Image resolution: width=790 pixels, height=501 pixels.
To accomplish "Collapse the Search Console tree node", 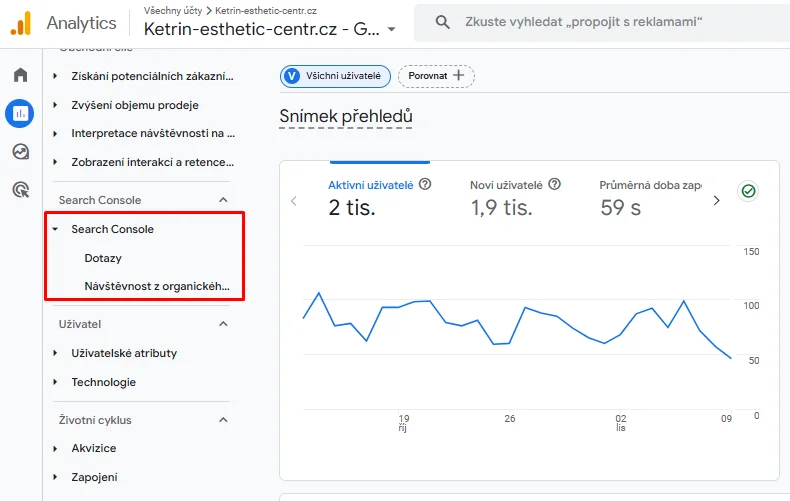I will pos(55,229).
